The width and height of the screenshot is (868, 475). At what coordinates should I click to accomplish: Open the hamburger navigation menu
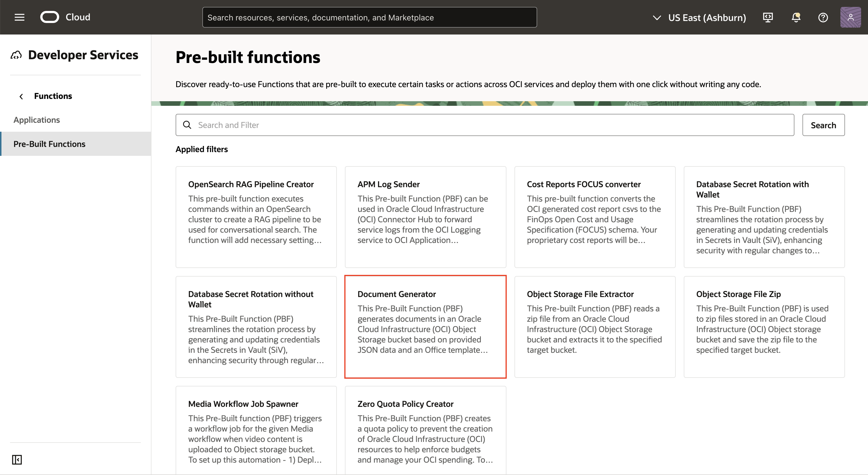pyautogui.click(x=20, y=17)
